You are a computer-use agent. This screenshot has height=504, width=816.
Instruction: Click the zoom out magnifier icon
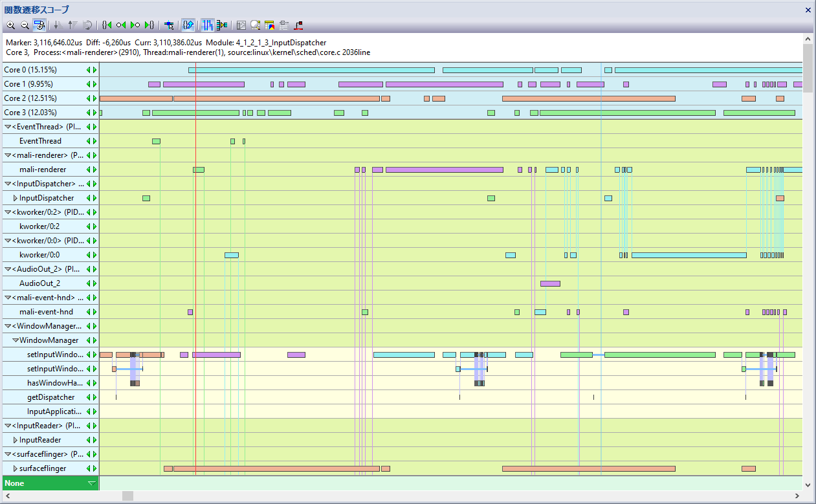[25, 25]
